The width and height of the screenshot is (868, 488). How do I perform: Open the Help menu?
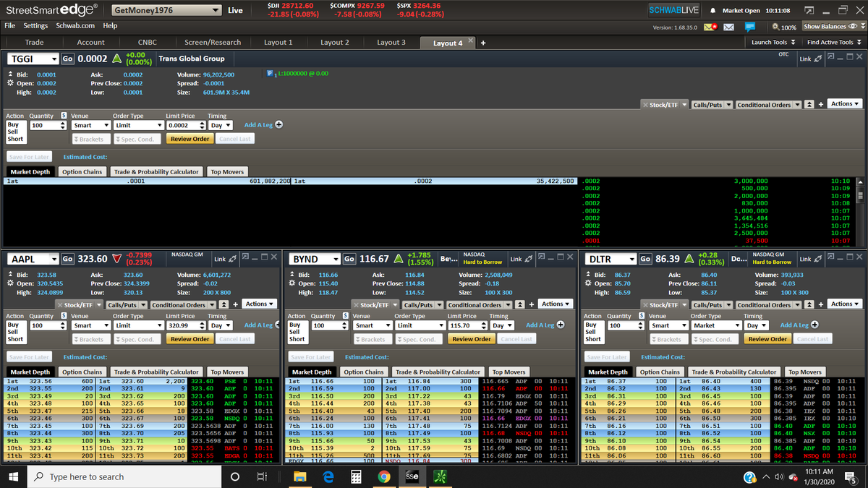[x=110, y=25]
